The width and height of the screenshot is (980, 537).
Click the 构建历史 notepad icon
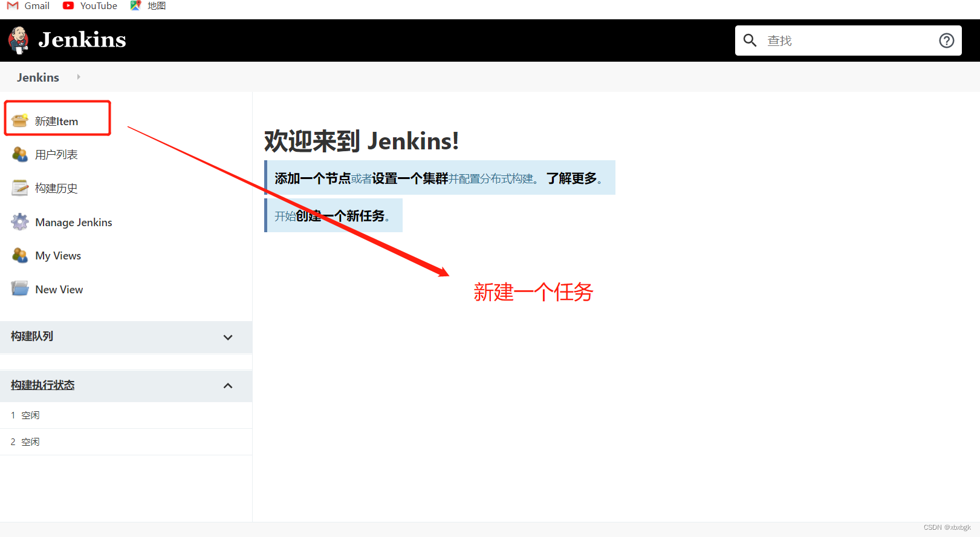pyautogui.click(x=20, y=188)
